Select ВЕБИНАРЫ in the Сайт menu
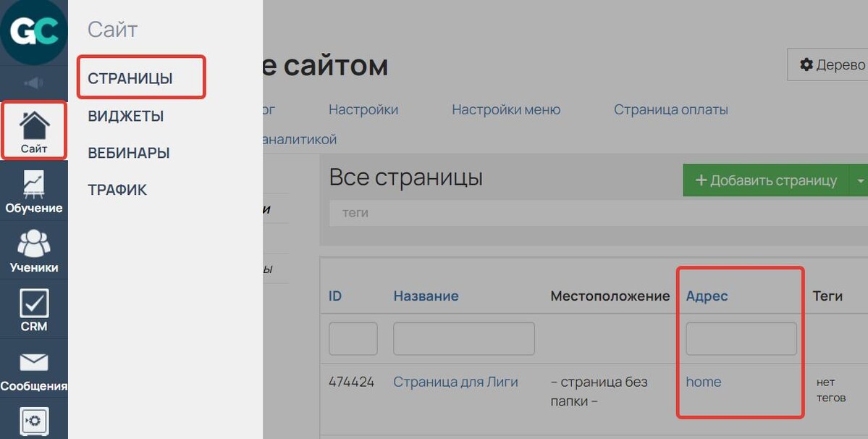The width and height of the screenshot is (868, 439). point(128,153)
